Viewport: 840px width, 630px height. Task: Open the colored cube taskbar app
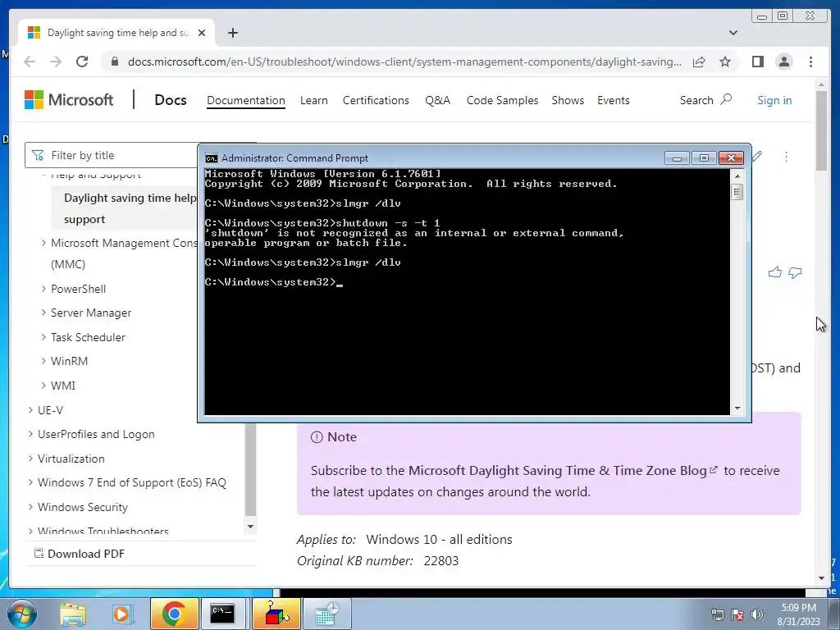(x=276, y=614)
